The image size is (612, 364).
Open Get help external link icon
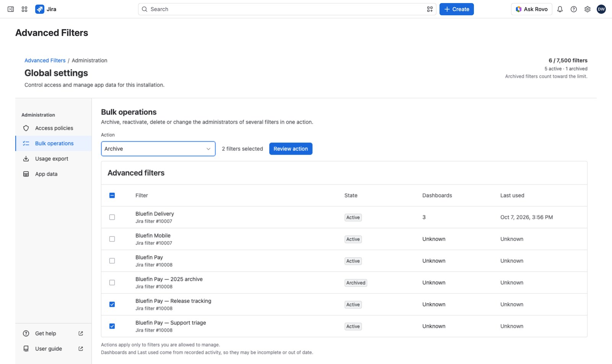(81, 333)
